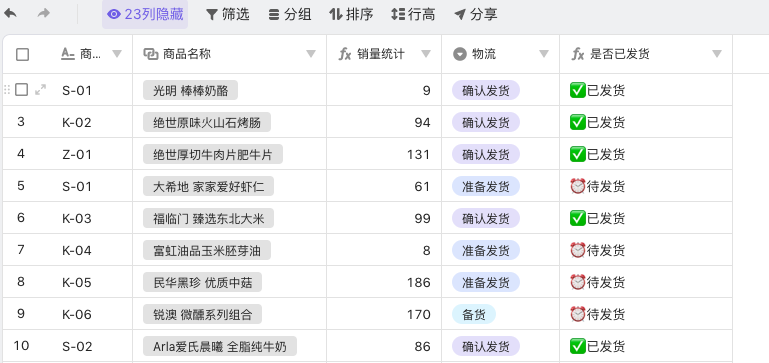The image size is (769, 363).
Task: Select the 大希地 家家爱好虾仁 product tag
Action: coord(208,186)
